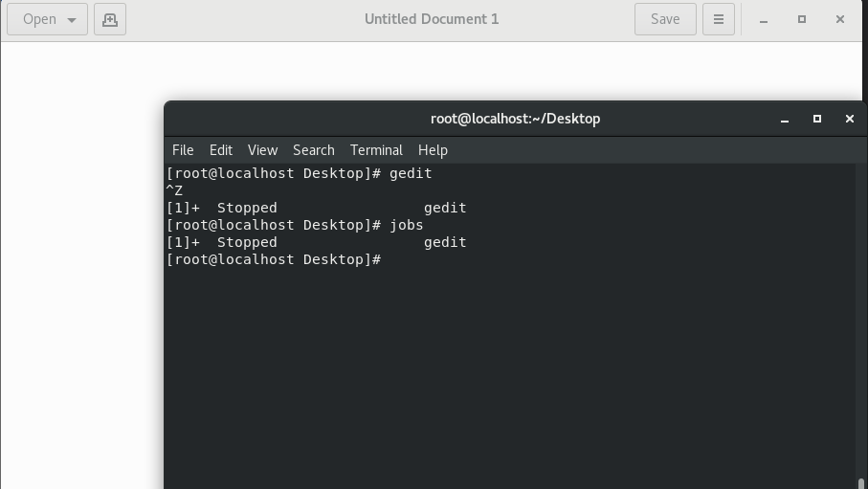Open the terminal Help menu

pyautogui.click(x=433, y=150)
